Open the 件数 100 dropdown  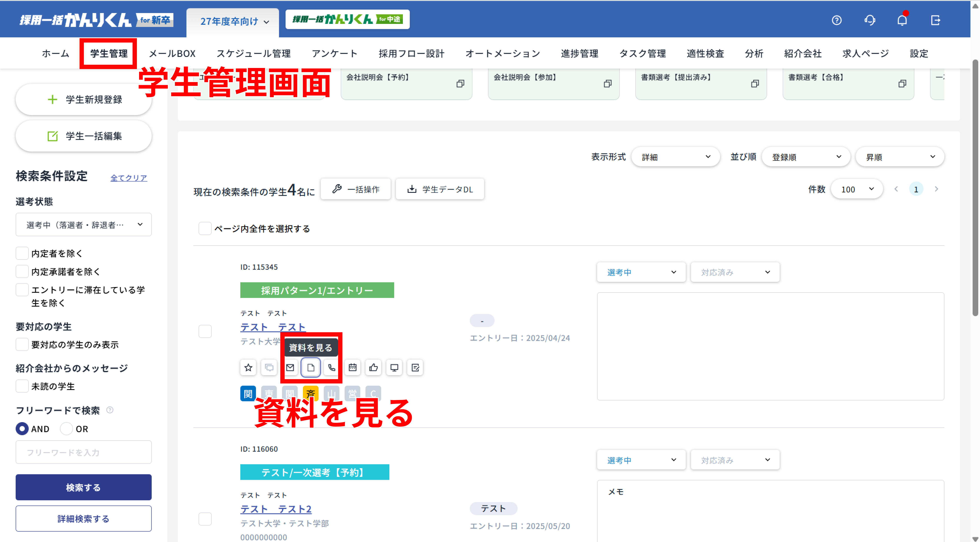(x=856, y=189)
